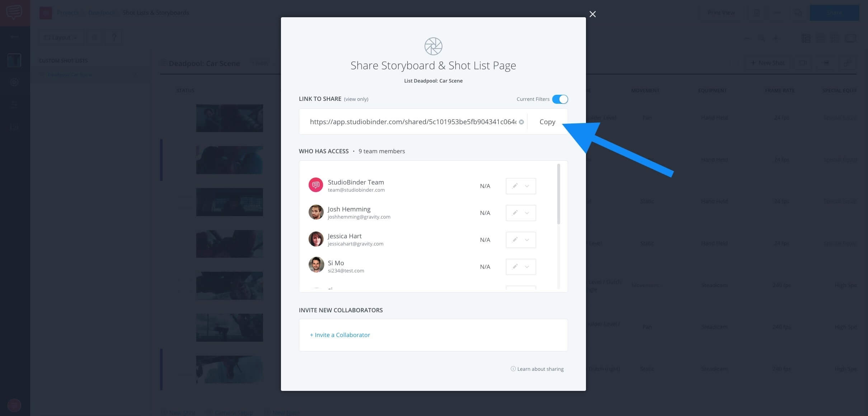This screenshot has height=416, width=868.
Task: Click the EQUIPMENT column header
Action: 712,90
